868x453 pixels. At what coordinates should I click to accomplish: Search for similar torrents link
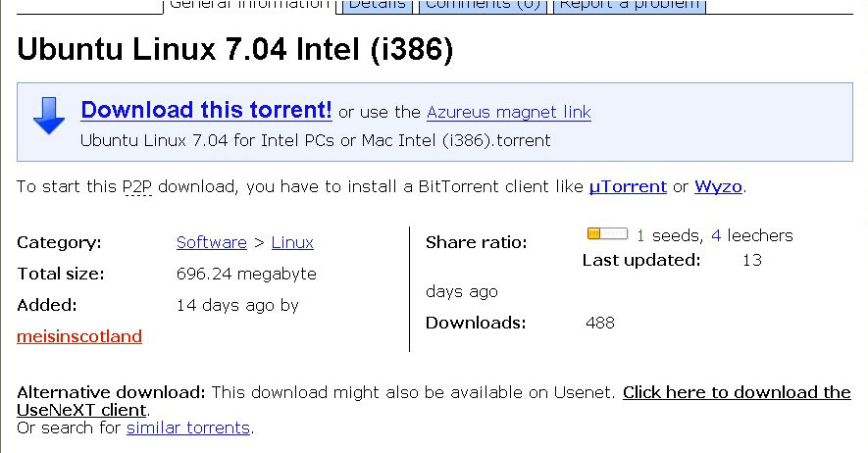pos(188,428)
